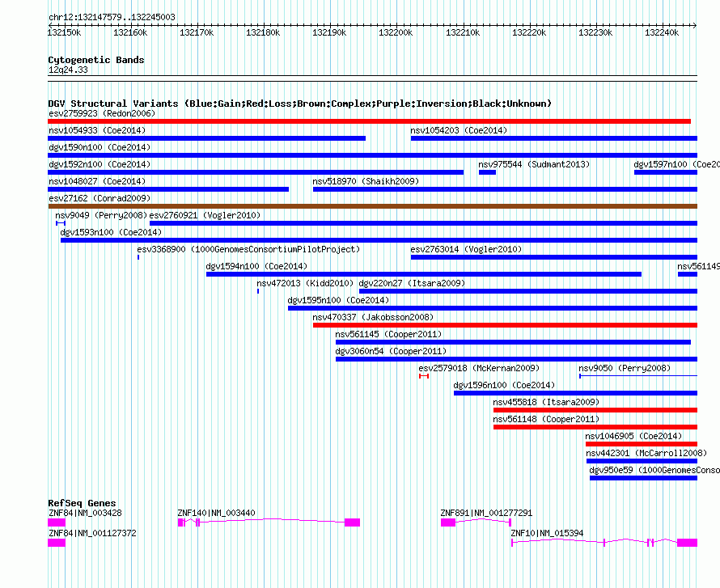Click the 132240k ruler position
This screenshot has width=720, height=588.
pos(661,32)
